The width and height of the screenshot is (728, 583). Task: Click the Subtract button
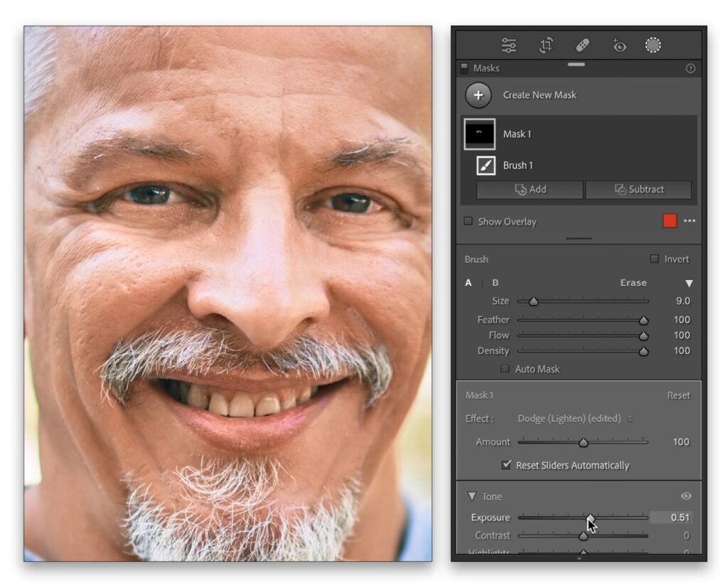(x=638, y=190)
